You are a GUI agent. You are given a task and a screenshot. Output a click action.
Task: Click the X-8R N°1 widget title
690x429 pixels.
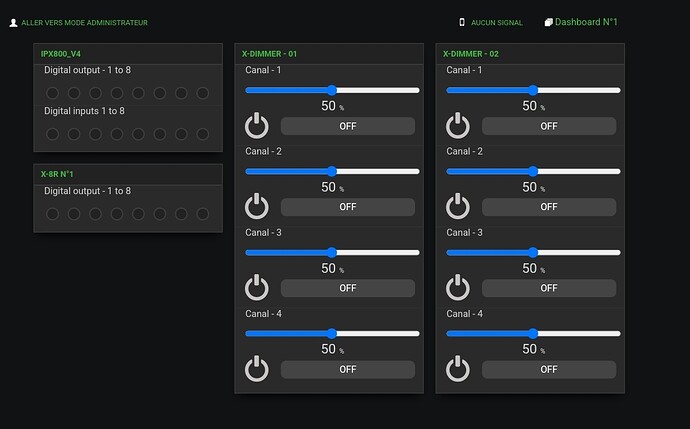pyautogui.click(x=57, y=174)
